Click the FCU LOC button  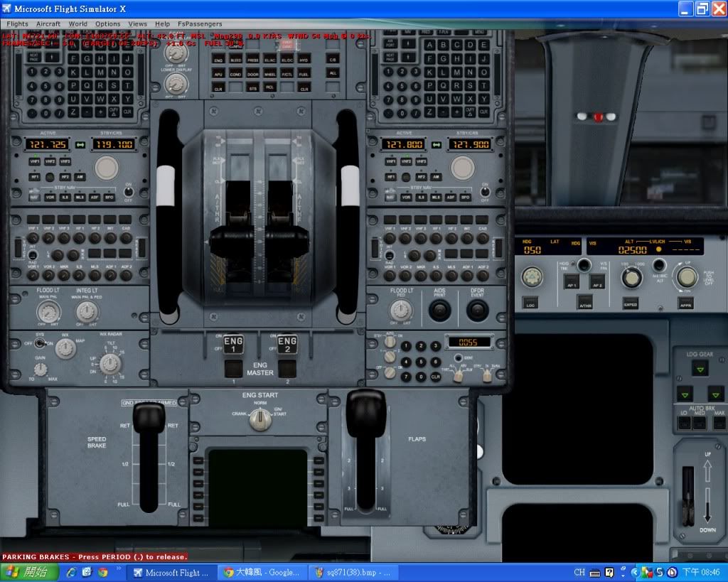pyautogui.click(x=530, y=303)
